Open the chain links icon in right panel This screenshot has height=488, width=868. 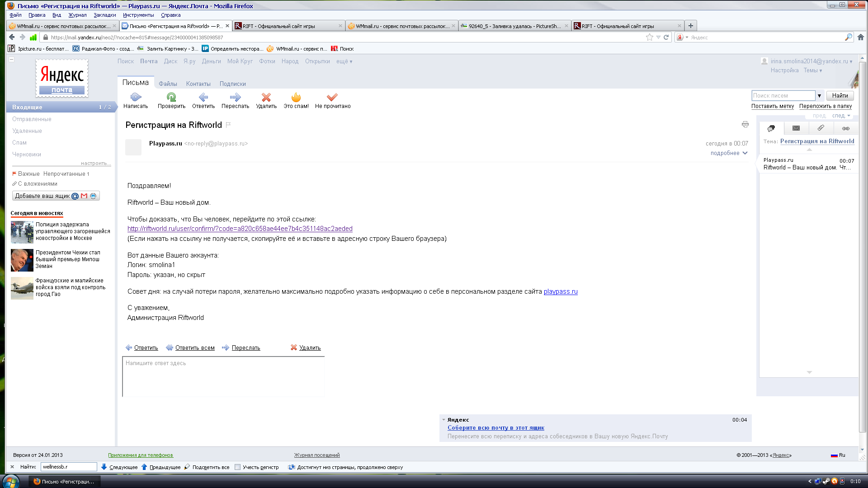pos(845,128)
